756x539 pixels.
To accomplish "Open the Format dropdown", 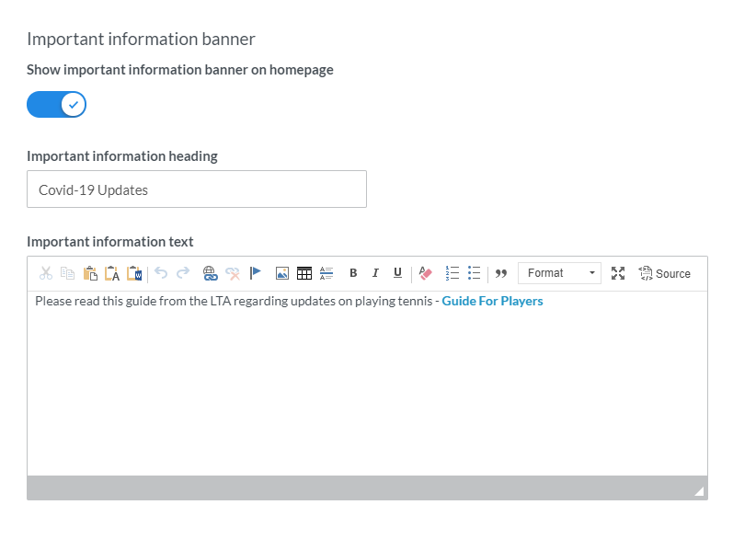I will [x=559, y=273].
